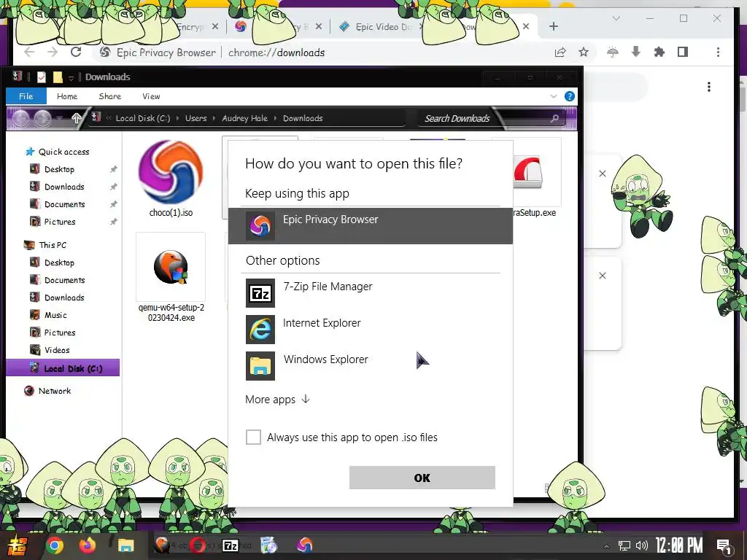Expand the More apps list
The image size is (747, 560).
(x=278, y=400)
